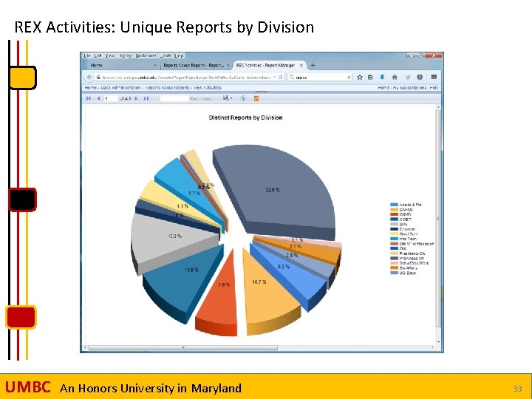Screen dimensions: 532x399
Task: Click the 33.9 % pie slice
Action: tap(273, 190)
